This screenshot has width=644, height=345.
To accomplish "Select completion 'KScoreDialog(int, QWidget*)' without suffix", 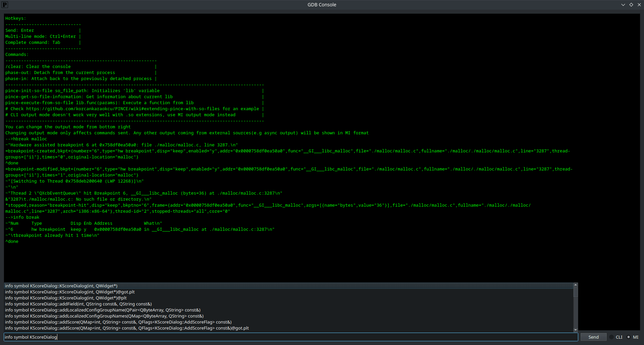I will click(x=288, y=286).
